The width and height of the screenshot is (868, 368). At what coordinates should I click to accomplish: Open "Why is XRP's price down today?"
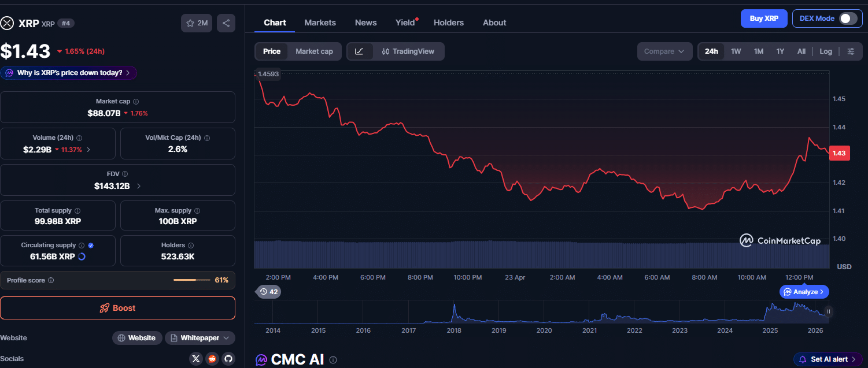tap(69, 73)
